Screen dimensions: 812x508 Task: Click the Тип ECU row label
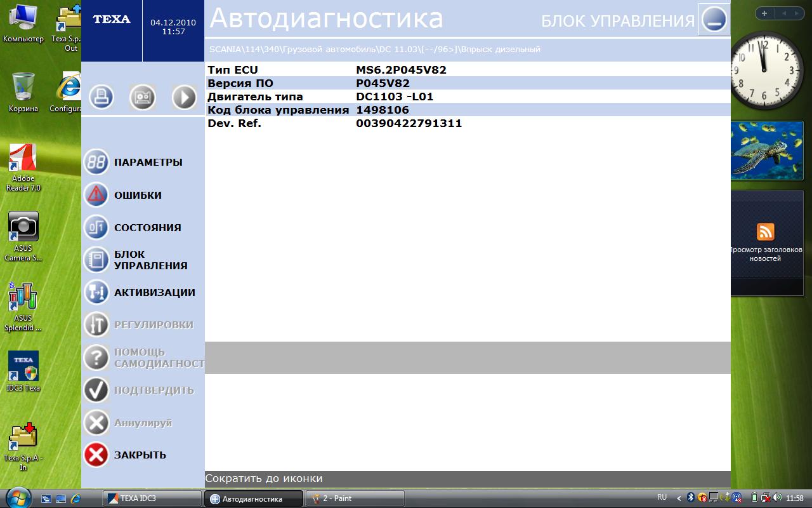(233, 70)
